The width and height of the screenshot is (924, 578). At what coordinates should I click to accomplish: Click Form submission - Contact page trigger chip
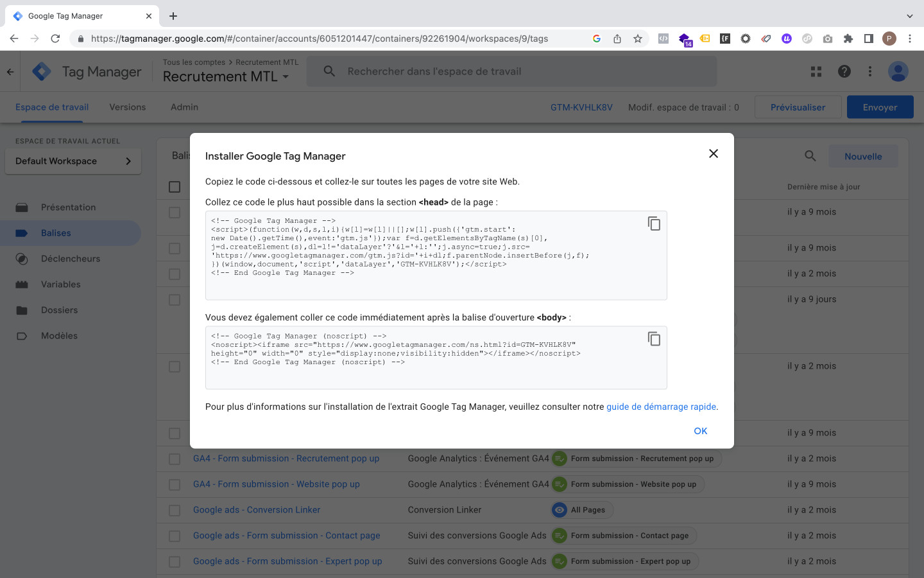point(624,536)
